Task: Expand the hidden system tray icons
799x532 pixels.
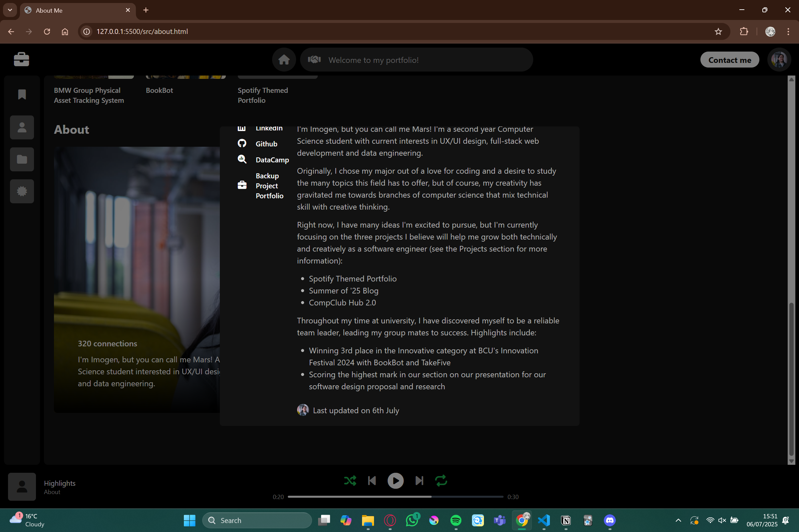Action: pos(678,520)
